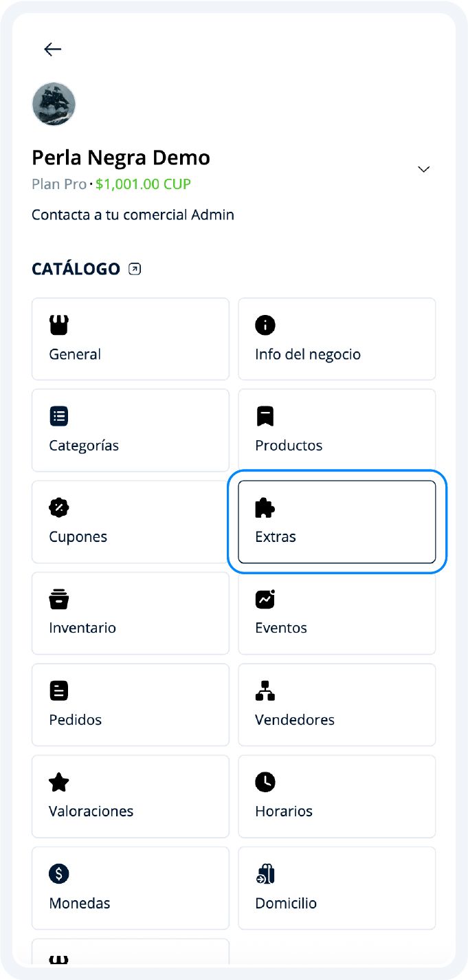
Task: Click the Pedidos document icon
Action: pyautogui.click(x=58, y=690)
